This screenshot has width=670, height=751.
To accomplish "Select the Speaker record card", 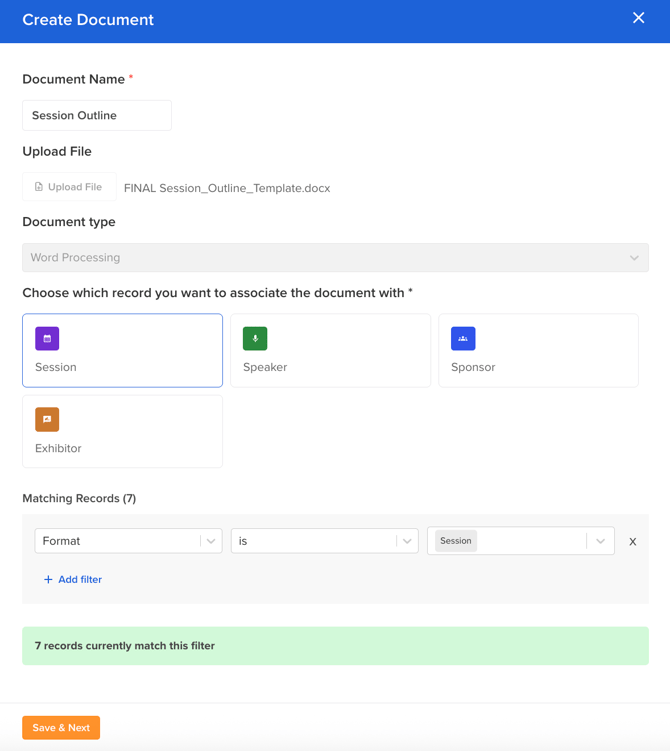I will [330, 351].
